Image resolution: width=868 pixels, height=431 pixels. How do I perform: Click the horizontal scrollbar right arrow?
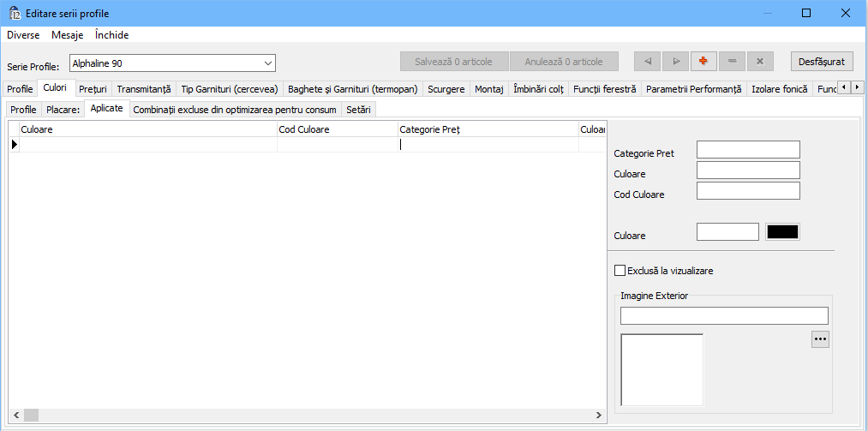coord(599,415)
